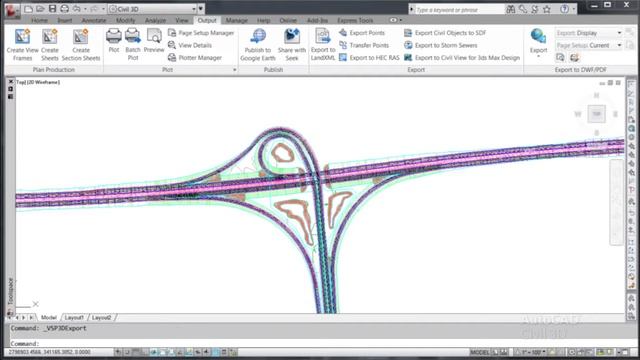Click Export to Storm Sewers
640x360 pixels.
[x=440, y=45]
